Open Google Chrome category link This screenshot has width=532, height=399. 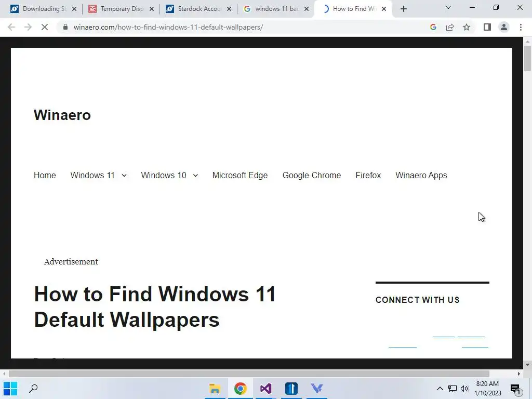pos(312,176)
